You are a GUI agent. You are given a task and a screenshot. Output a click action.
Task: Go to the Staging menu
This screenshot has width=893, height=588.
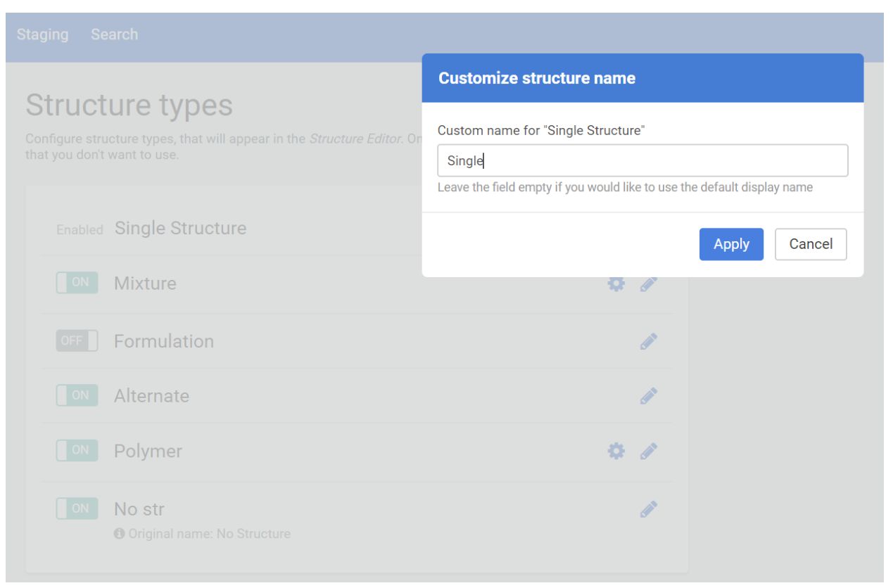pyautogui.click(x=42, y=34)
